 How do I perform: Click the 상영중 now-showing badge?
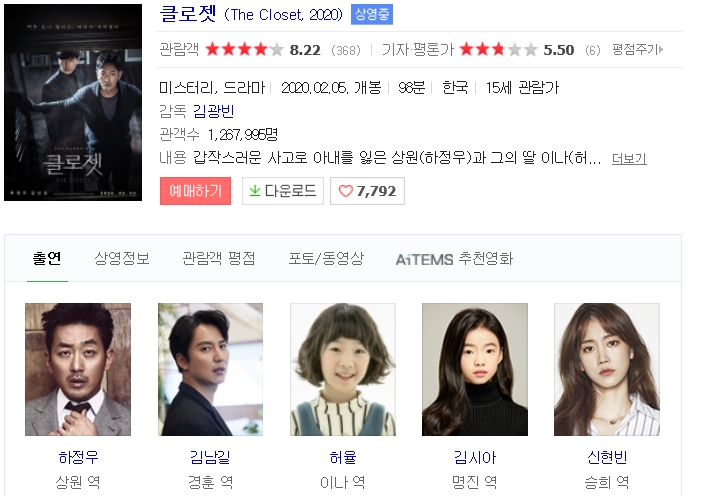[x=372, y=14]
